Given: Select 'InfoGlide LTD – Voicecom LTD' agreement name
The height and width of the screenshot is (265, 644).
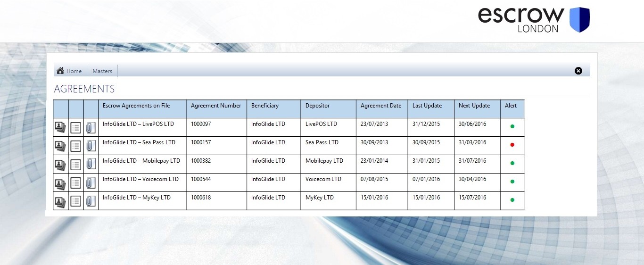Looking at the screenshot, I should tap(140, 179).
